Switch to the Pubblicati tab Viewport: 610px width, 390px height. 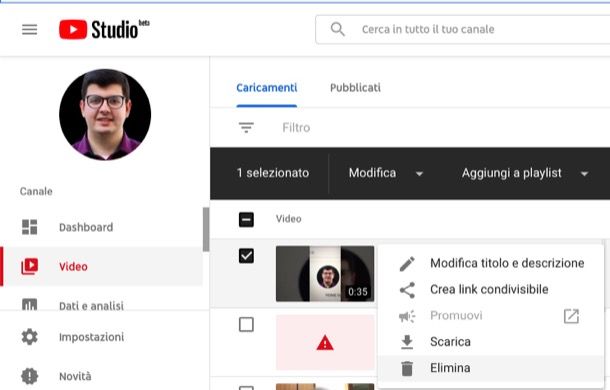pos(355,88)
